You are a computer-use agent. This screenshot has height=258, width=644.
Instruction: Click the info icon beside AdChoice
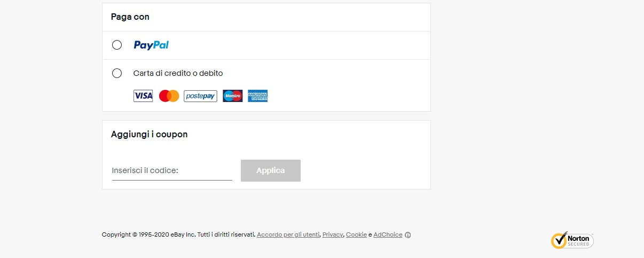click(x=408, y=235)
